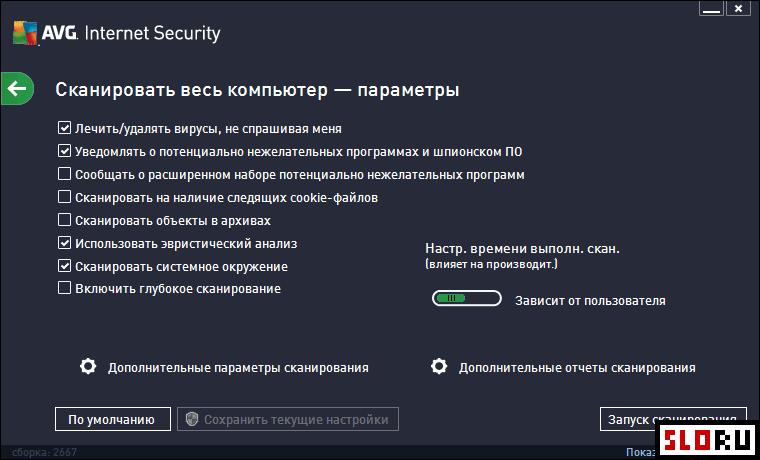Uncheck Лечить/удалять вирусы, не спрашивая меня

coord(64,128)
